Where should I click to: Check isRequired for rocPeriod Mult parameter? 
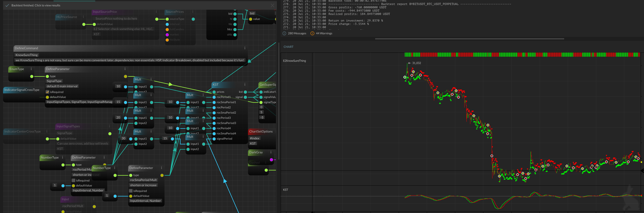point(74,180)
